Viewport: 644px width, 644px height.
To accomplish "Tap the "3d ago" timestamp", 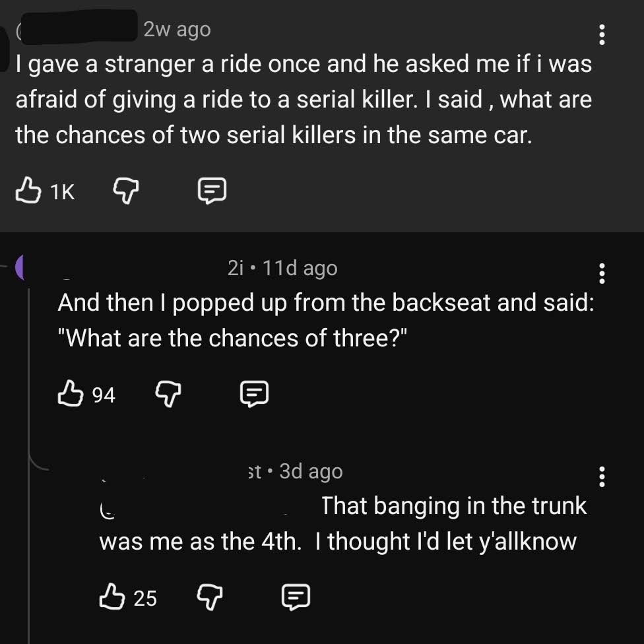I will pos(311,471).
